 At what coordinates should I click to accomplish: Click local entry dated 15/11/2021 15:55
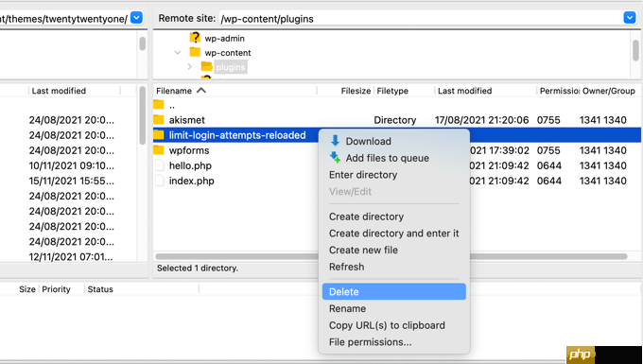(72, 181)
